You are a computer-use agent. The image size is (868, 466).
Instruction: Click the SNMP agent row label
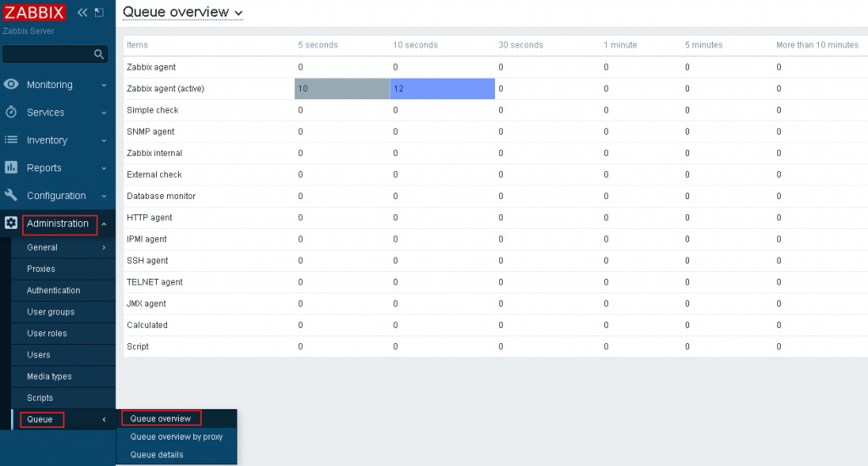coord(151,131)
